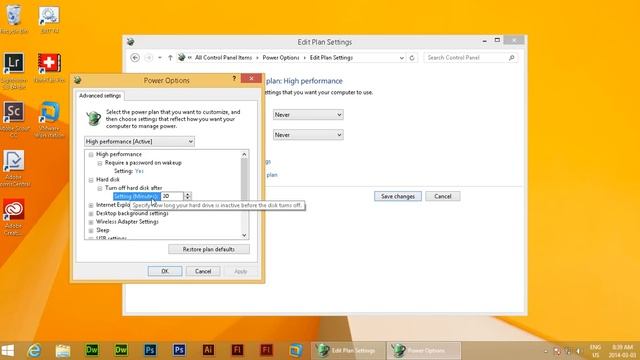This screenshot has height=360, width=640.
Task: Click All Control Panel Items breadcrumb
Action: pos(223,58)
